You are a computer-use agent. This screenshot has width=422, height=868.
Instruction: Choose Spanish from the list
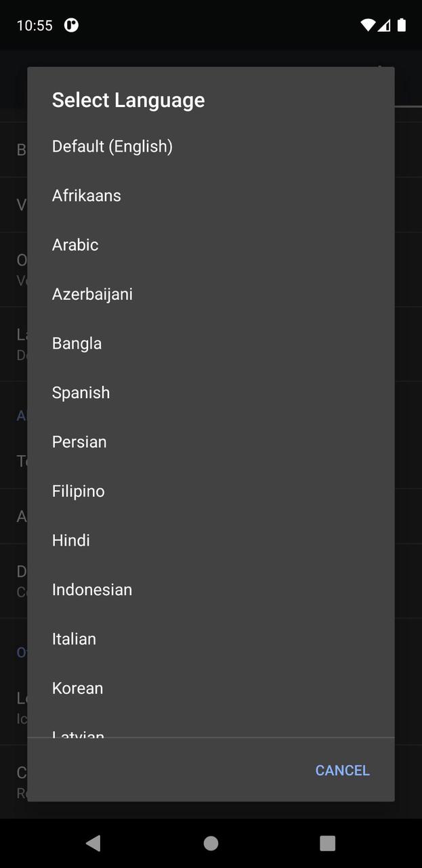coord(81,393)
